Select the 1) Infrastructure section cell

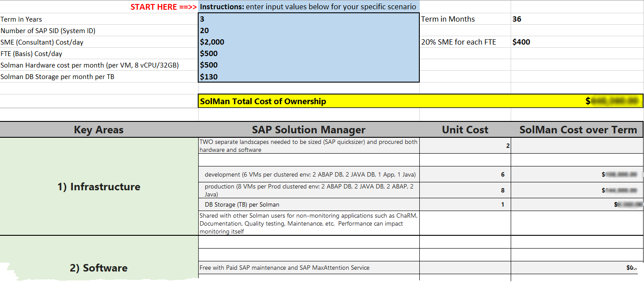point(99,187)
